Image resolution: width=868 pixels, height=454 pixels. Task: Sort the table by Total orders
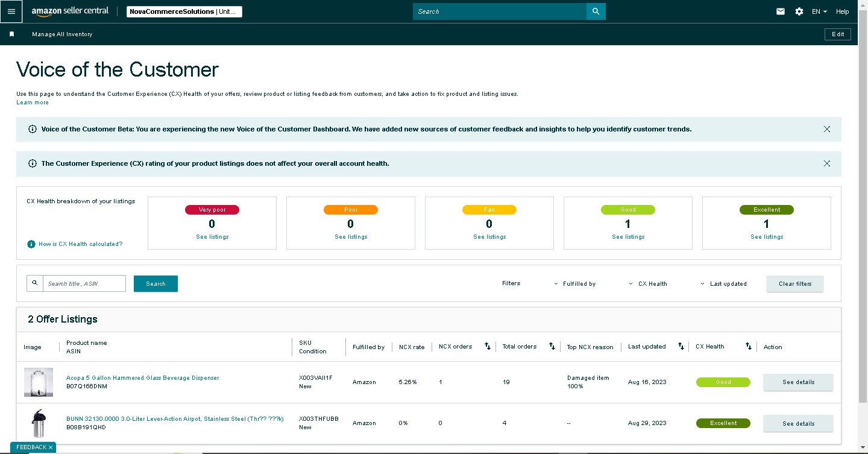click(552, 347)
